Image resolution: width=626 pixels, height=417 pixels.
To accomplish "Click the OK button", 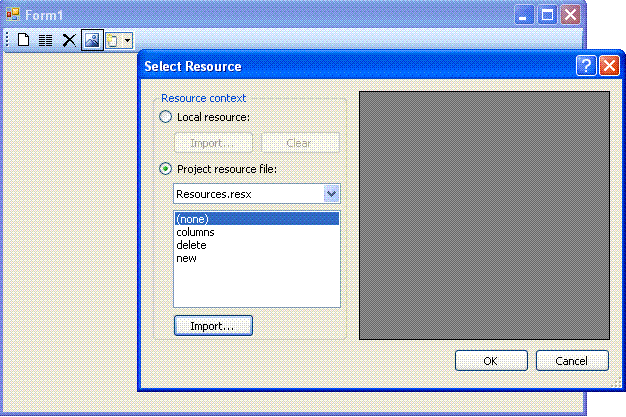I will 491,361.
